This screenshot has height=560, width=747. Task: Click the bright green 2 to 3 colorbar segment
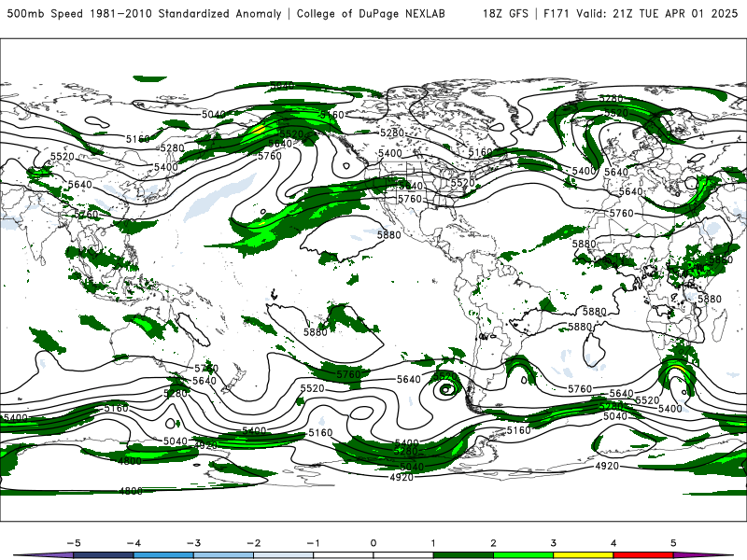pos(523,555)
